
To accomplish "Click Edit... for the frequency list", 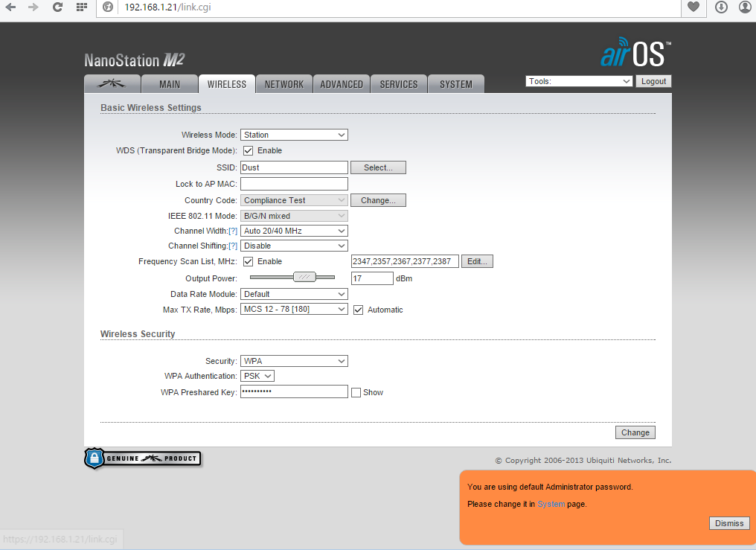I will point(477,261).
